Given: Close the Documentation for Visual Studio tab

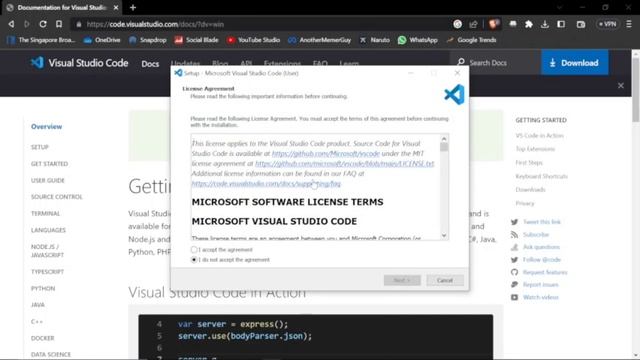Looking at the screenshot, I should click(116, 7).
